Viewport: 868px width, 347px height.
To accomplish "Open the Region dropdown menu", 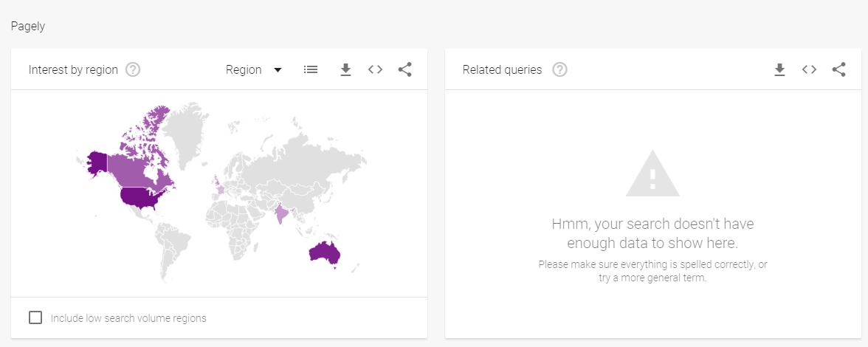I will click(x=253, y=69).
